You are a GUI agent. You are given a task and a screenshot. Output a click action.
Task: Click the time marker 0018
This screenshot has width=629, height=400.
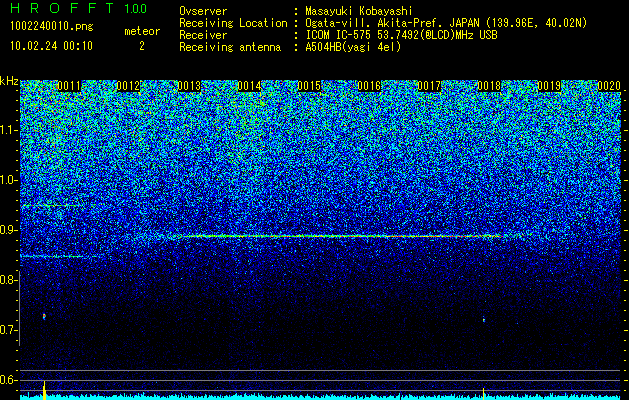pyautogui.click(x=489, y=86)
